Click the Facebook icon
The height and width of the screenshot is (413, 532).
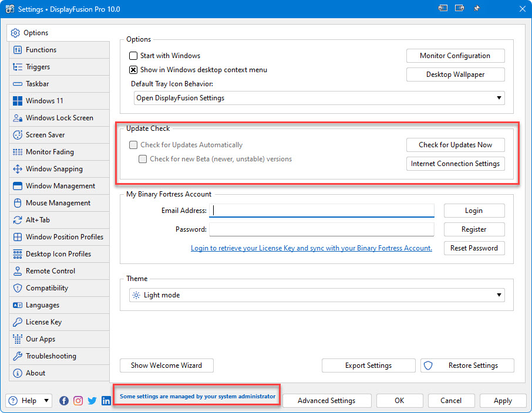[x=64, y=401]
